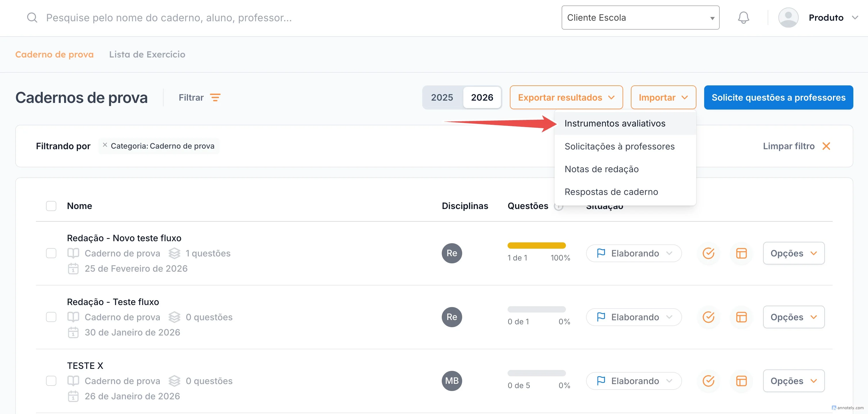
Task: Check the Redação - Teste fluxo row checkbox
Action: click(x=51, y=317)
